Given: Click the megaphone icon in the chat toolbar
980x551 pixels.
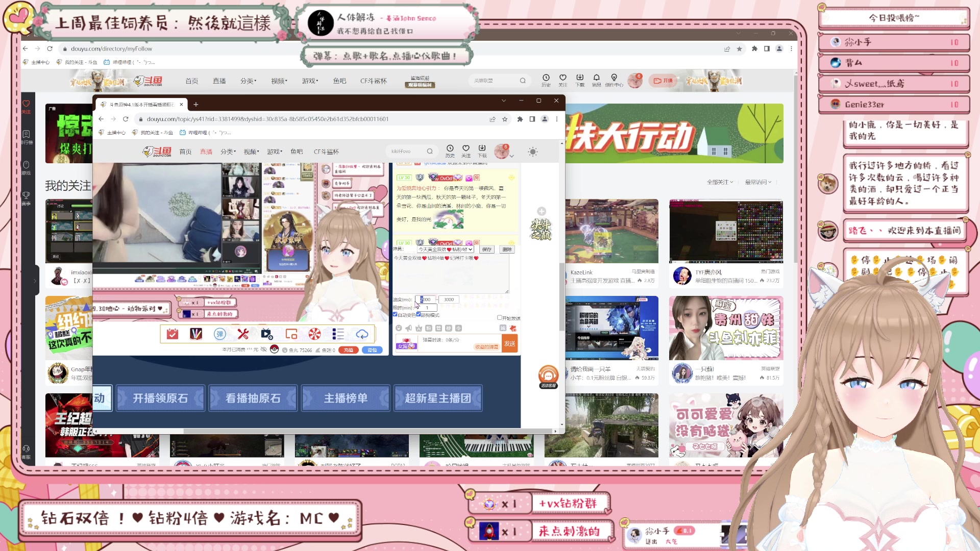Looking at the screenshot, I should pos(408,328).
